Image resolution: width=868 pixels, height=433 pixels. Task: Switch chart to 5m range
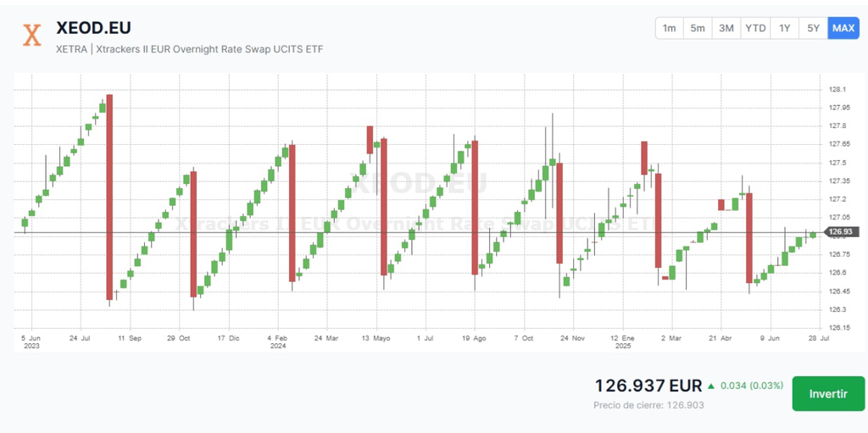coord(698,28)
